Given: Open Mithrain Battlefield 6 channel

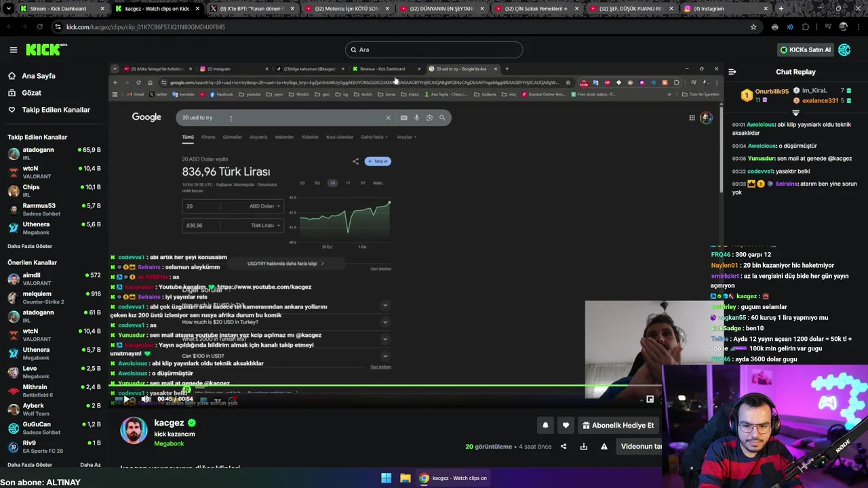Looking at the screenshot, I should 54,391.
